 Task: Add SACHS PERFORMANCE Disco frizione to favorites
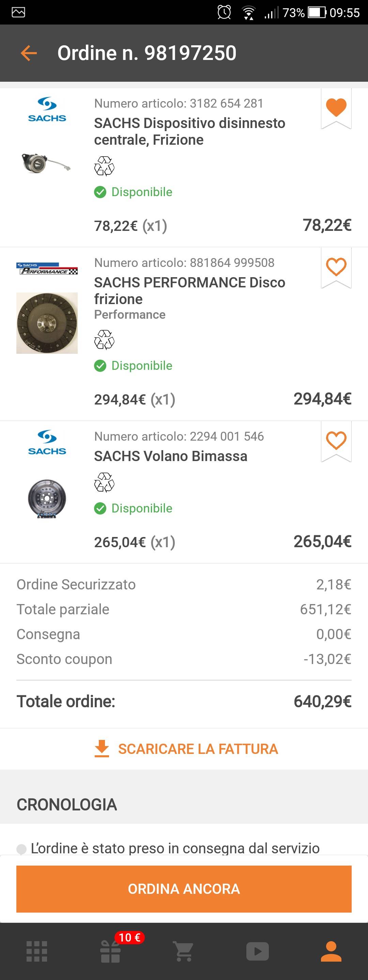pos(336,267)
